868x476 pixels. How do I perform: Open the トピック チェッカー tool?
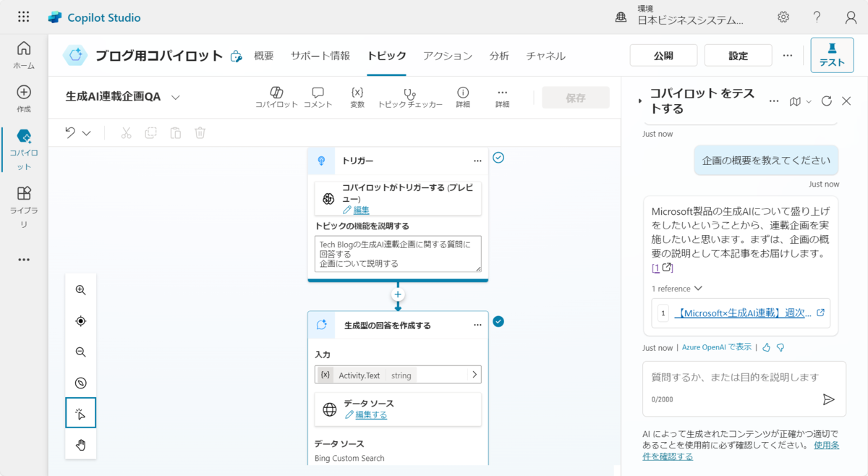(x=410, y=98)
